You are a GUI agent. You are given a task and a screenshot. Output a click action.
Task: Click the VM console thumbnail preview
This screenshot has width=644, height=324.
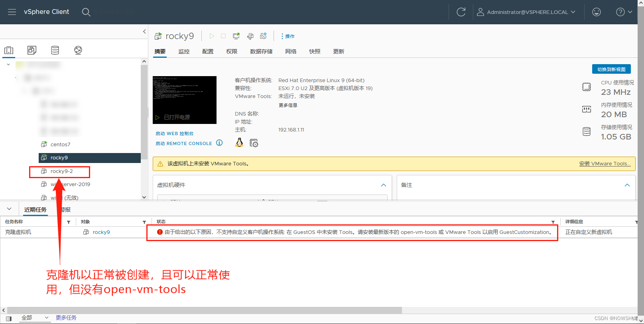point(185,100)
